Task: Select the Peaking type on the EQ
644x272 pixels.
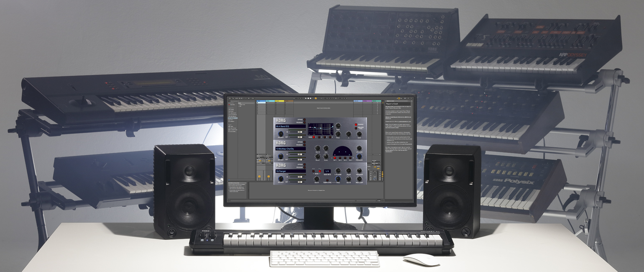Action: coord(356,125)
